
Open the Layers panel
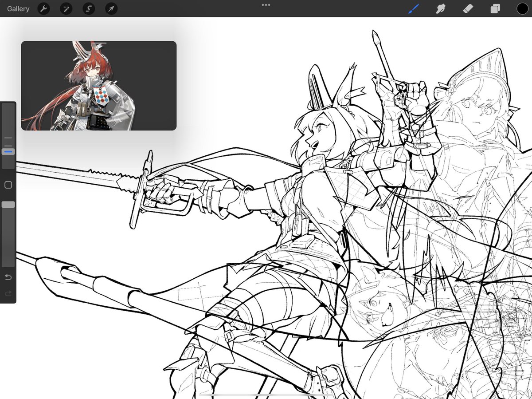(495, 8)
